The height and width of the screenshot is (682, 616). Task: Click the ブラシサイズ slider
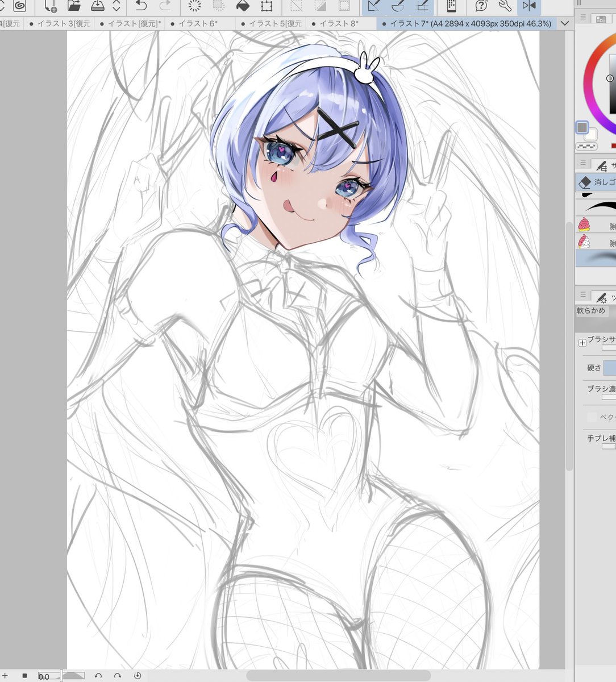[609, 347]
